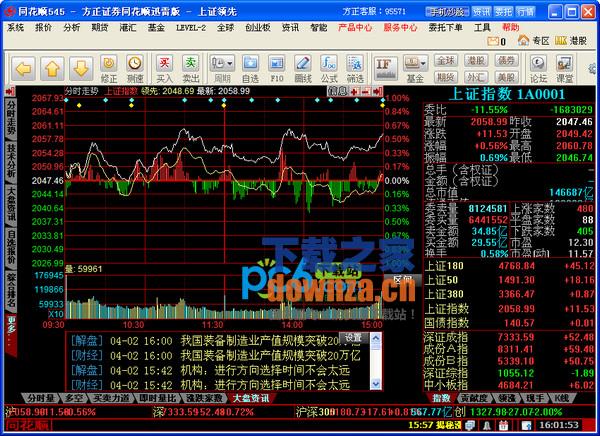Open the 论坛 forum icon
The height and width of the screenshot is (436, 600).
click(538, 69)
